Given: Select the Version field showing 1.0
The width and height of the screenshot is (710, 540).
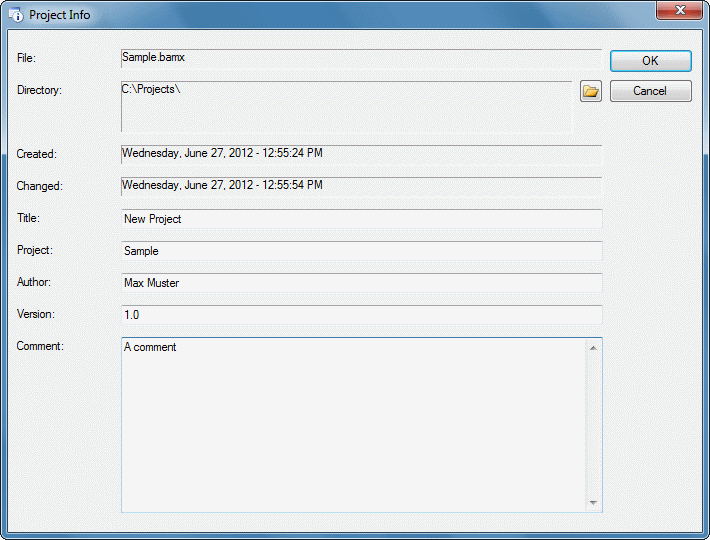Looking at the screenshot, I should pyautogui.click(x=361, y=315).
